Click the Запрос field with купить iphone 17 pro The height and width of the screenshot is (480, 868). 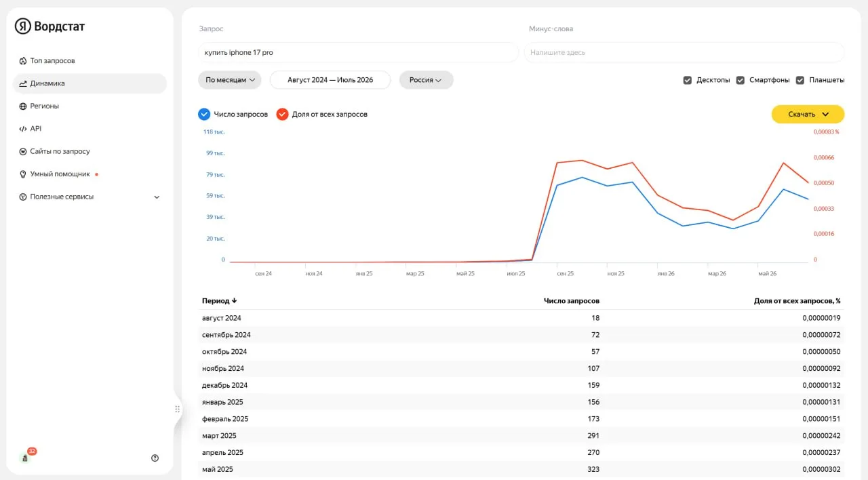coord(359,52)
